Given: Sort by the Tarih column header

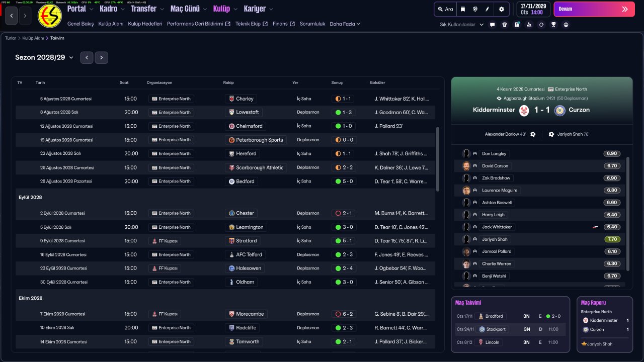Looking at the screenshot, I should pos(40,82).
